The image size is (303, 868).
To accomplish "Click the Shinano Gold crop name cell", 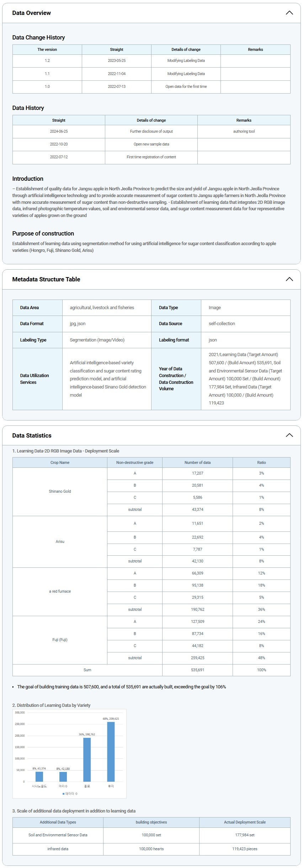I will [60, 491].
